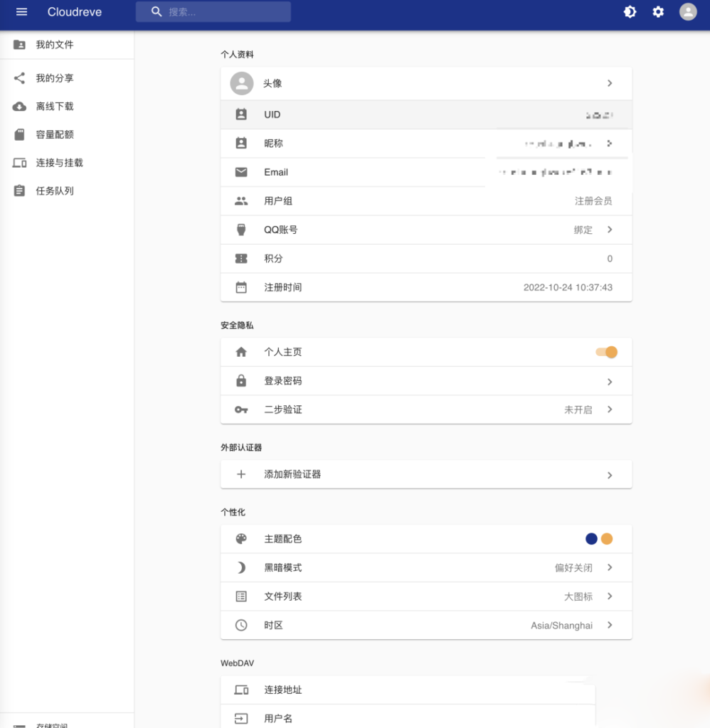The image size is (710, 728).
Task: Select 我的文件 folder icon in sidebar
Action: 20,45
